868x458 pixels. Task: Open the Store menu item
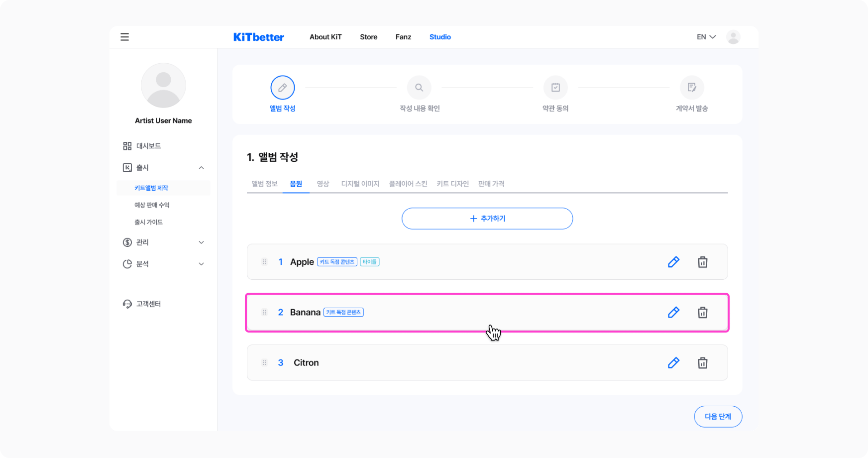pyautogui.click(x=368, y=37)
